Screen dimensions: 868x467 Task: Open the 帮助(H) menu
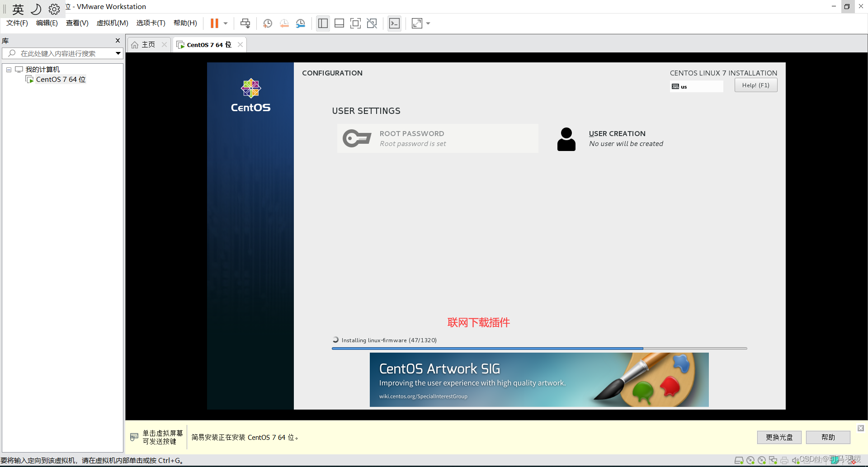coord(185,23)
